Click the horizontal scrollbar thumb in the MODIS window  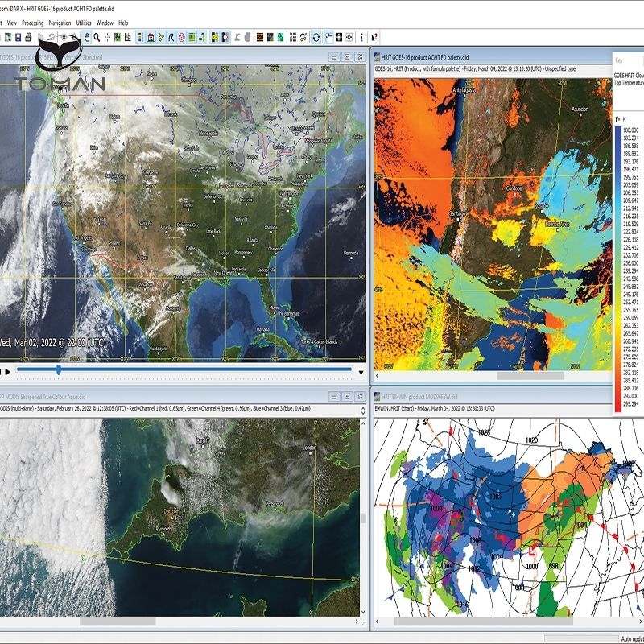118,621
